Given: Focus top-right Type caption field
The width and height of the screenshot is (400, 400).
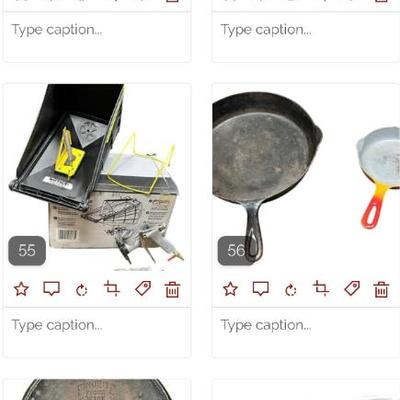Looking at the screenshot, I should coord(306,37).
